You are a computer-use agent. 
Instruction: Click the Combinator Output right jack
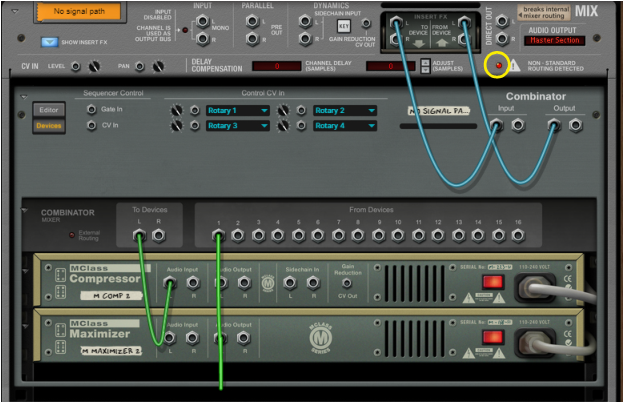[576, 126]
